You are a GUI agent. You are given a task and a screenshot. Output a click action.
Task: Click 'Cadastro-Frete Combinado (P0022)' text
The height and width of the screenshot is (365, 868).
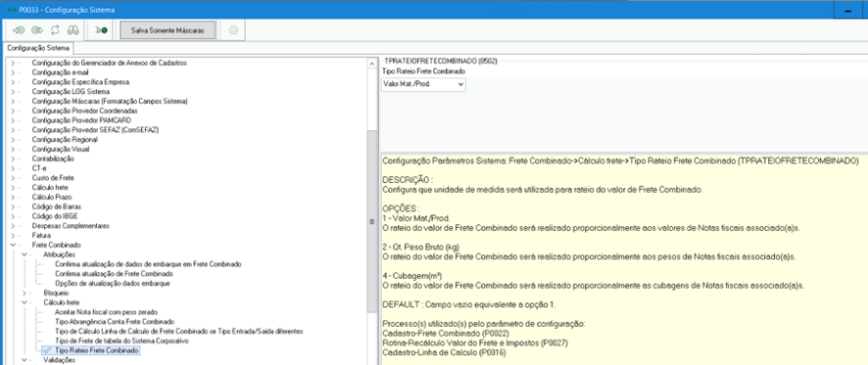446,334
